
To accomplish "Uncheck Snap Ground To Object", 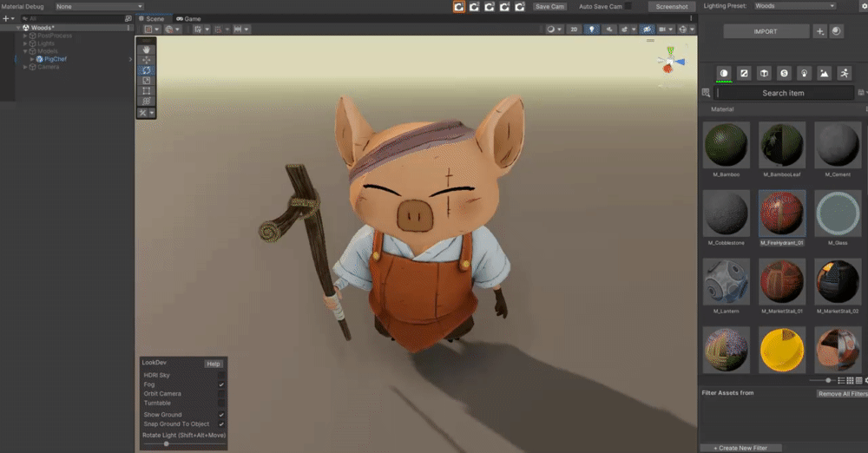I will (221, 423).
